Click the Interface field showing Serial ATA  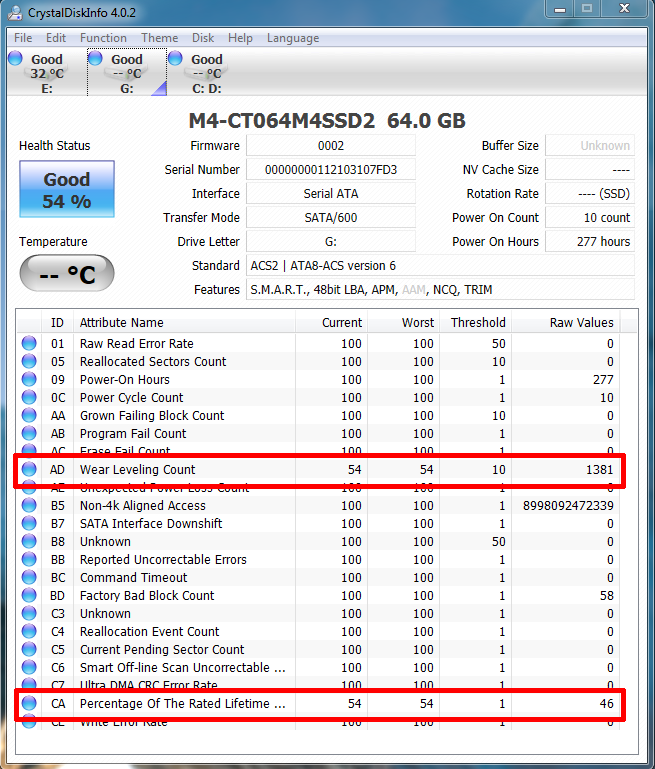coord(331,194)
